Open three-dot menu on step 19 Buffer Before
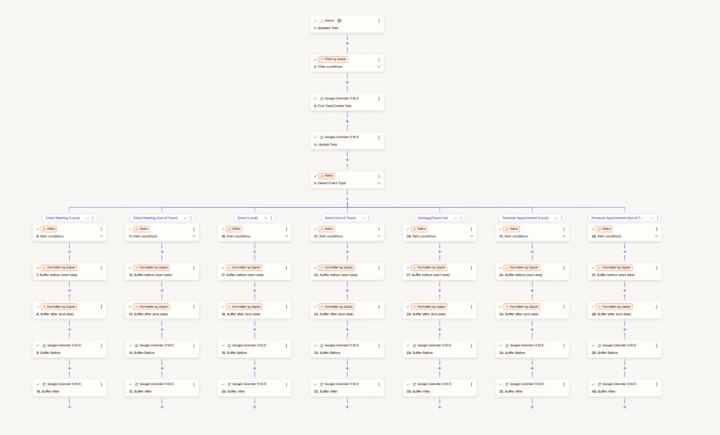The height and width of the screenshot is (435, 720). 287,345
